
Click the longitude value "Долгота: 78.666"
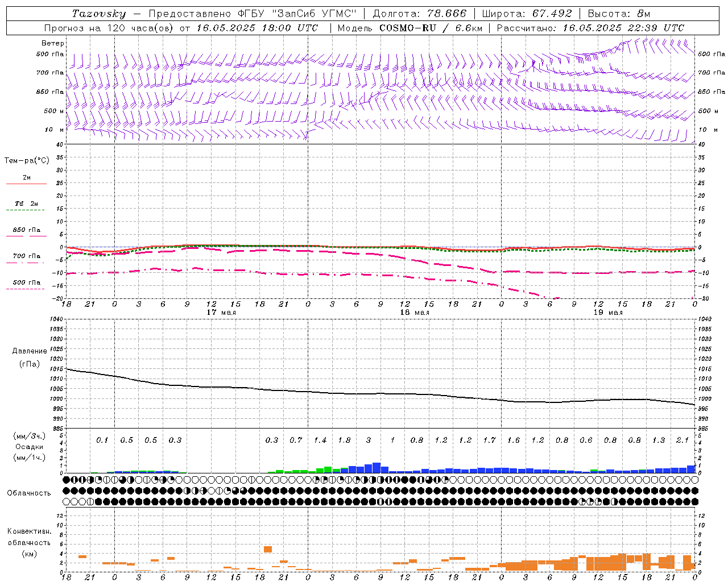pos(420,14)
